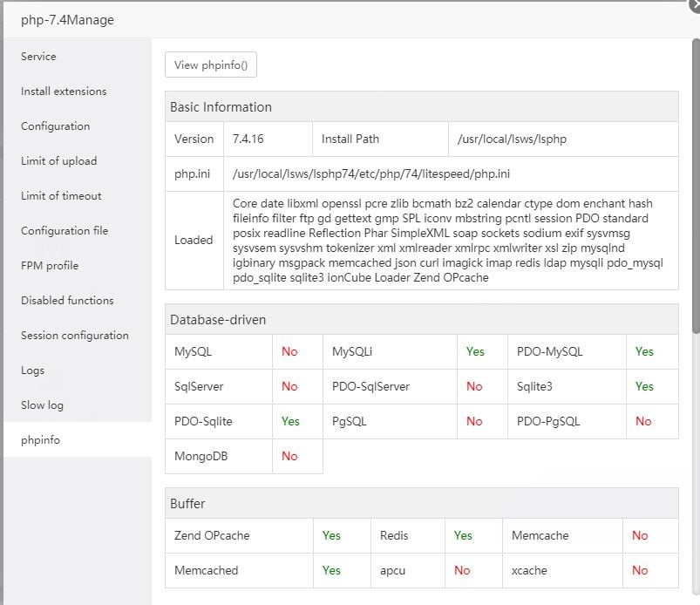This screenshot has height=605, width=700.
Task: Switch to Configuration file tab
Action: point(65,230)
